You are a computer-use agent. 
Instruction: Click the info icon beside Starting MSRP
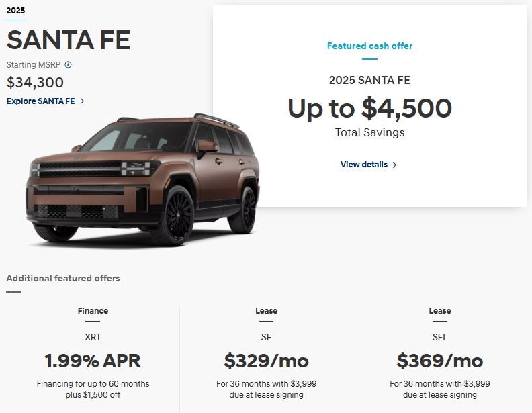click(x=69, y=65)
